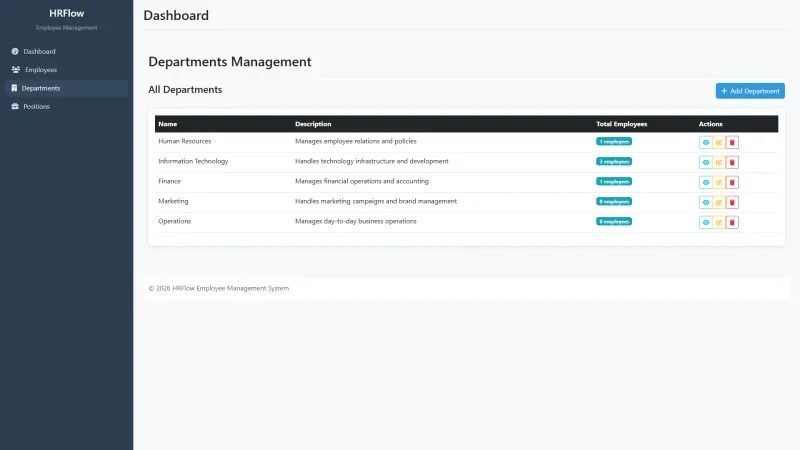Edit the Human Resources department
This screenshot has width=800, height=450.
coord(719,142)
